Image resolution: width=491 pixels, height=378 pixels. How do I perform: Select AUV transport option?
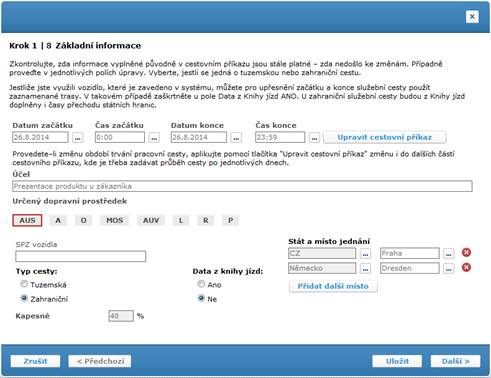click(151, 220)
